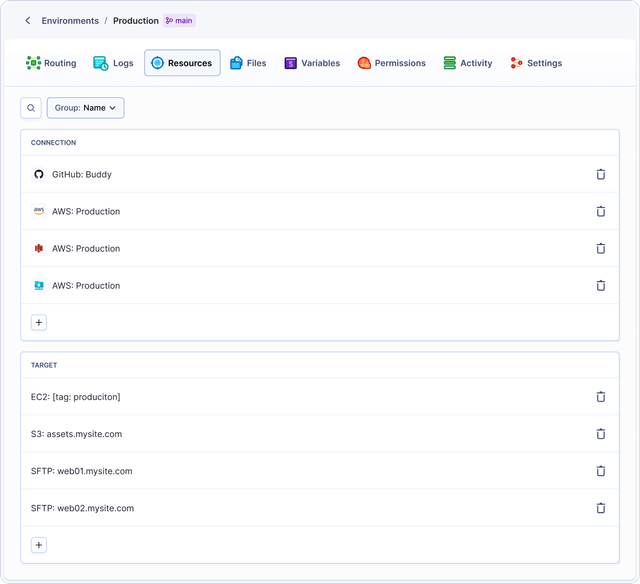Open the search icon button

coord(32,108)
